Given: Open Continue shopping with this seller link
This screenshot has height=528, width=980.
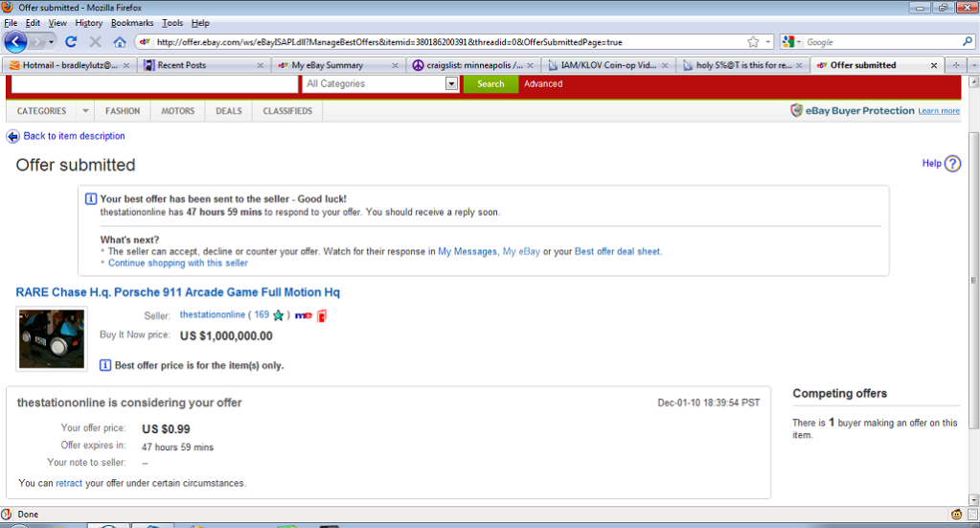Looking at the screenshot, I should [177, 264].
